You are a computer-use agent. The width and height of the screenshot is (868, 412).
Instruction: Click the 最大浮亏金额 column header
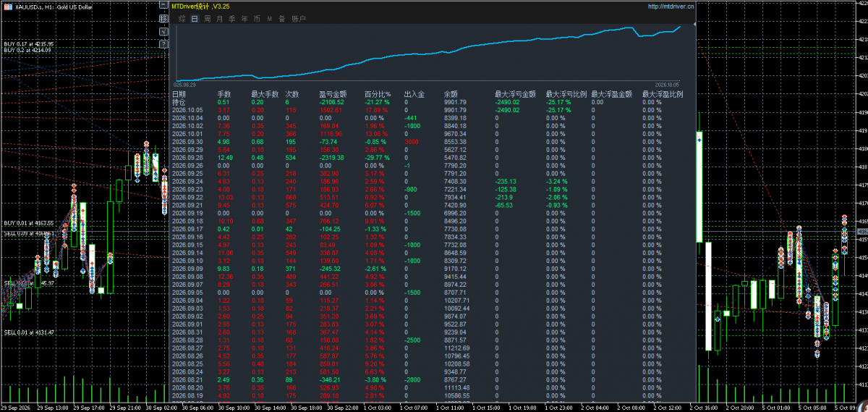(x=515, y=94)
